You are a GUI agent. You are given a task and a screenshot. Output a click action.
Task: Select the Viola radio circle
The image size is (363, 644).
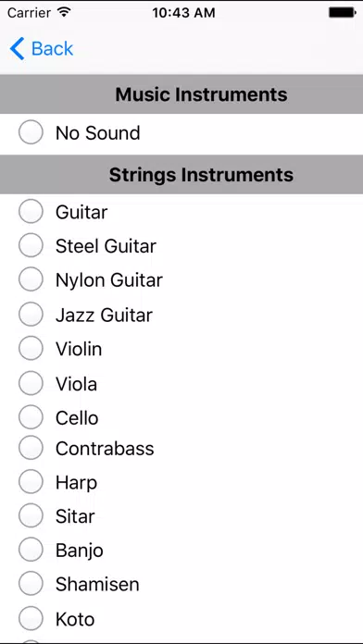click(31, 383)
